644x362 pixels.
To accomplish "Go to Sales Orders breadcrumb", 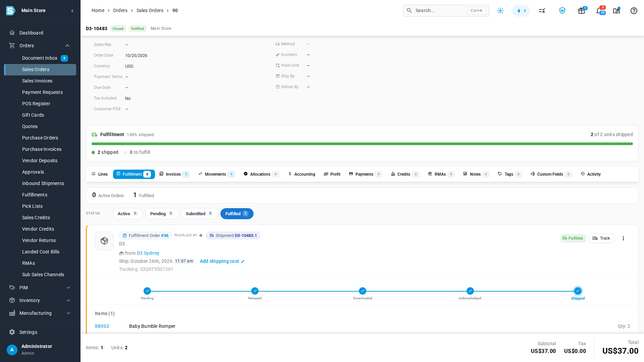I will click(150, 11).
